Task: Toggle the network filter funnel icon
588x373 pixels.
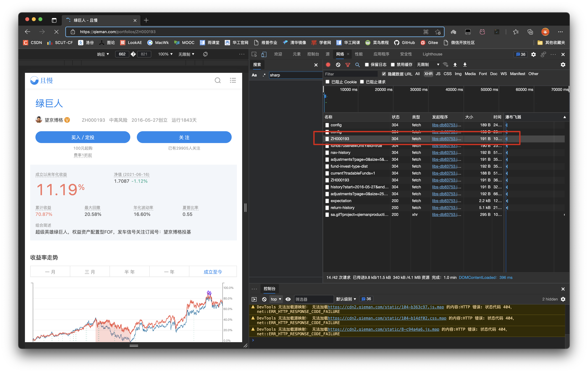Action: [348, 65]
